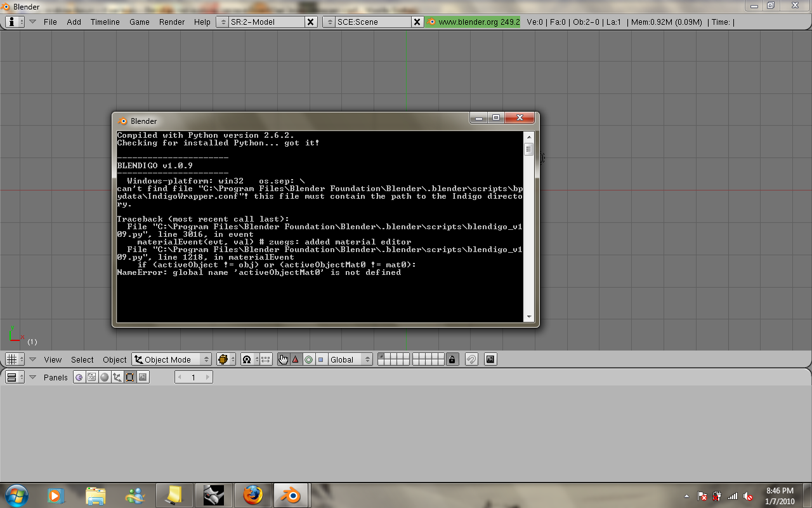Delete the SR:2-Model screen with X
812x508 pixels.
pyautogui.click(x=311, y=22)
